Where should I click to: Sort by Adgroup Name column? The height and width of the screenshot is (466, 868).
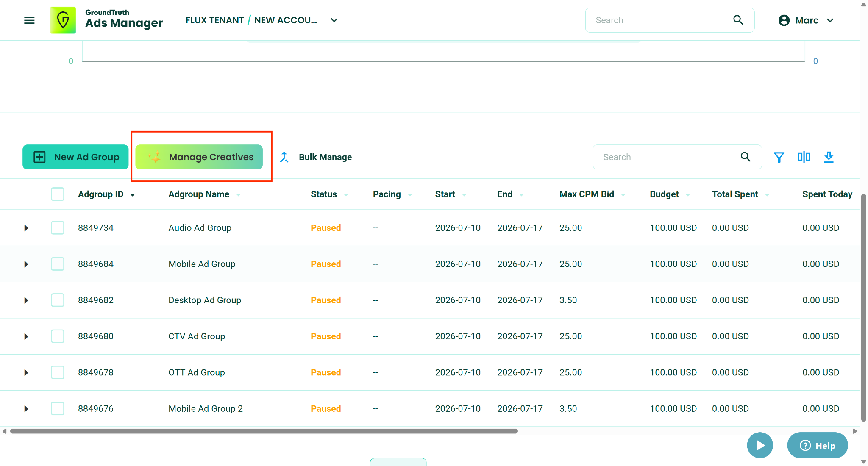(205, 194)
